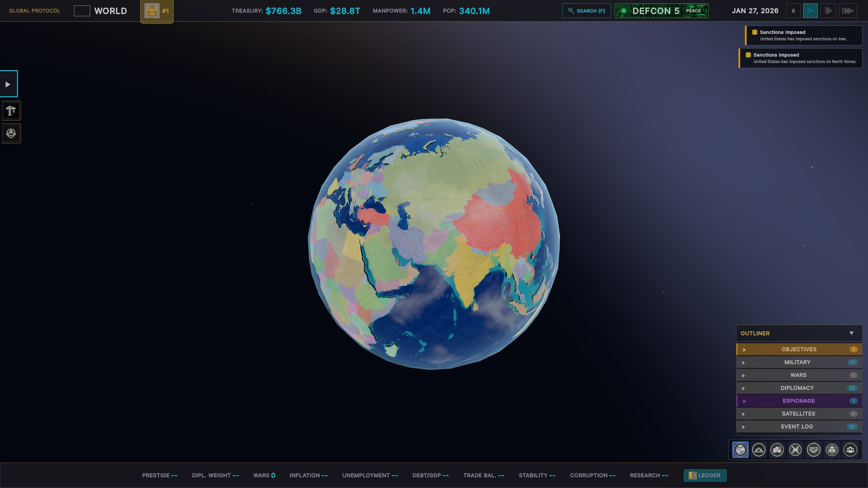Click the Global Protocol title
868x488 pixels.
(x=35, y=11)
